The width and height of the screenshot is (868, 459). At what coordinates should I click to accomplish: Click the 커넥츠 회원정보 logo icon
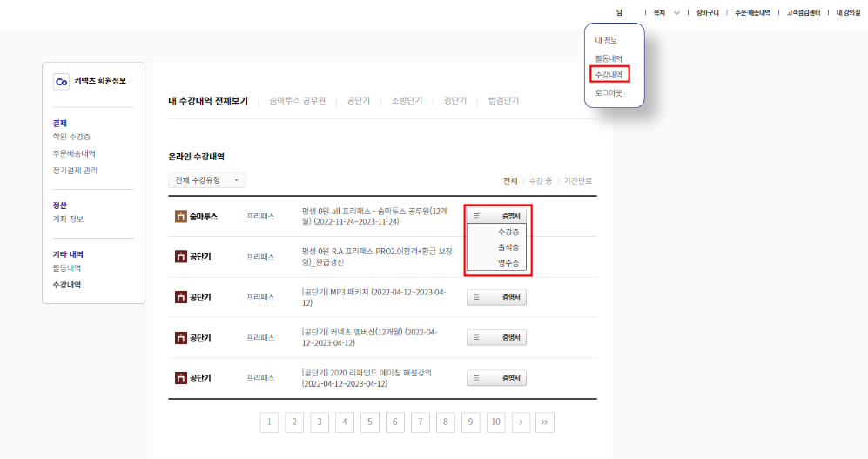click(61, 81)
